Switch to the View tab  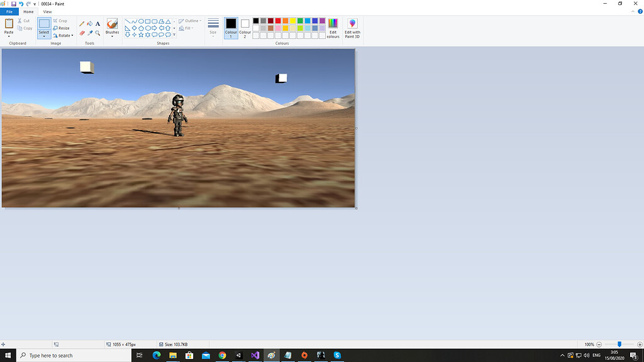[x=47, y=11]
